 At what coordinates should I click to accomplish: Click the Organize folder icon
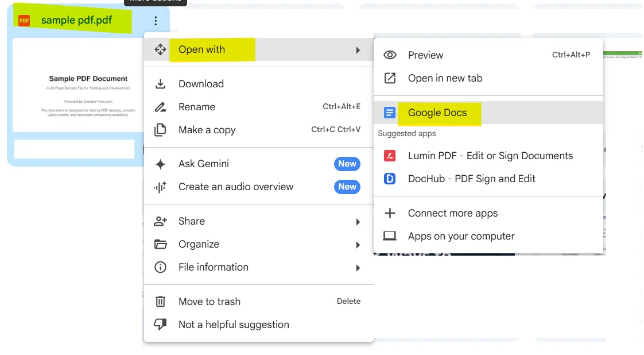[x=160, y=244]
